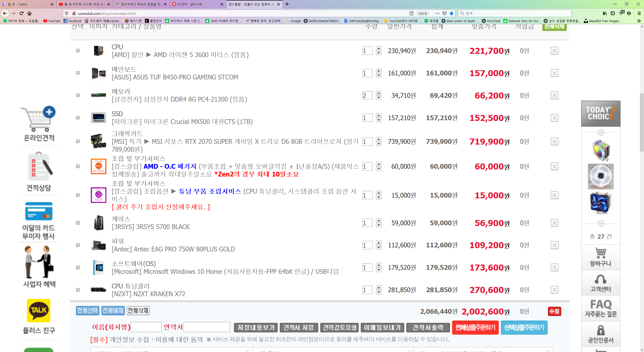The height and width of the screenshot is (352, 644).
Task: Increase memory quantity with up arrow
Action: [379, 93]
